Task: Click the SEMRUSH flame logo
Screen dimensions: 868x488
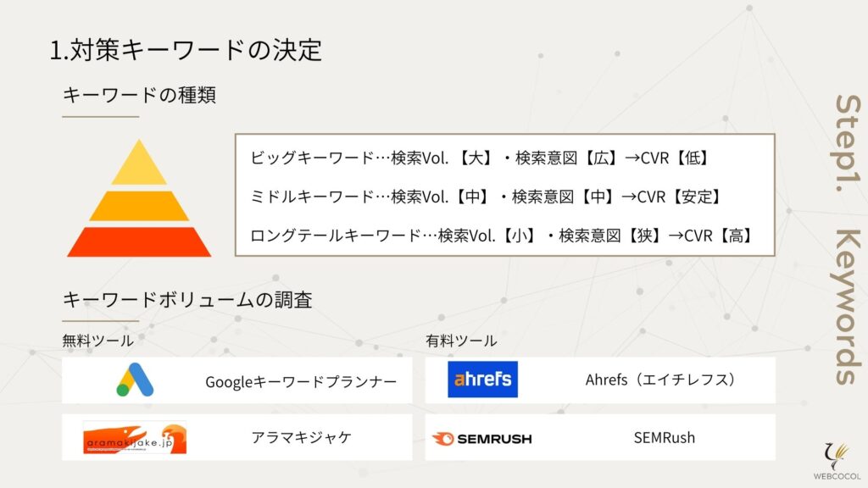Action: click(x=481, y=439)
